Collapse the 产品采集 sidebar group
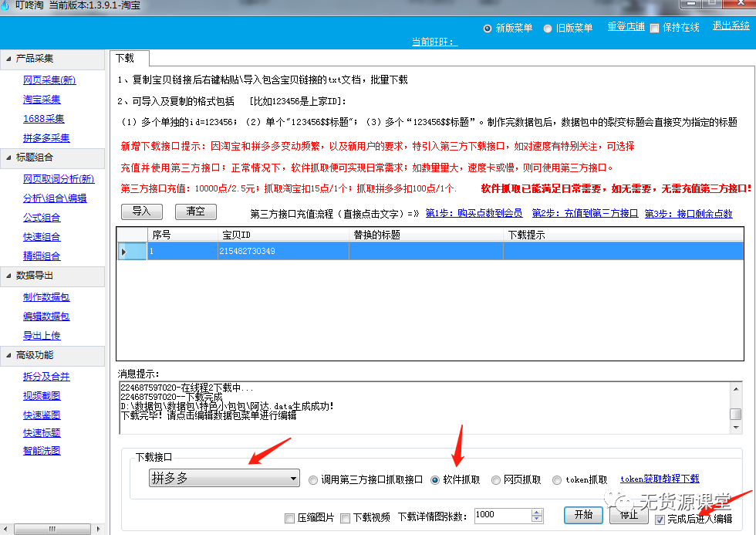This screenshot has width=756, height=535. (8, 59)
